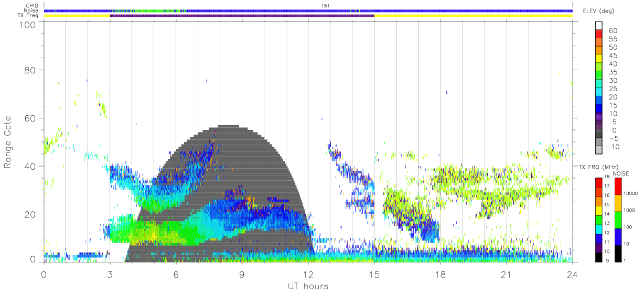Click the 9 tick label on UT hours axis

coord(242,274)
